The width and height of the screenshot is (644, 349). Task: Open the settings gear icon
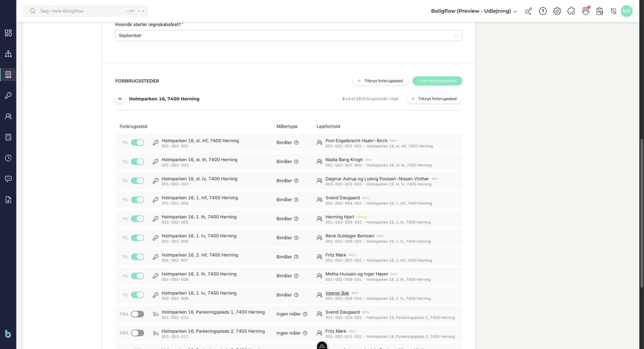tap(557, 11)
